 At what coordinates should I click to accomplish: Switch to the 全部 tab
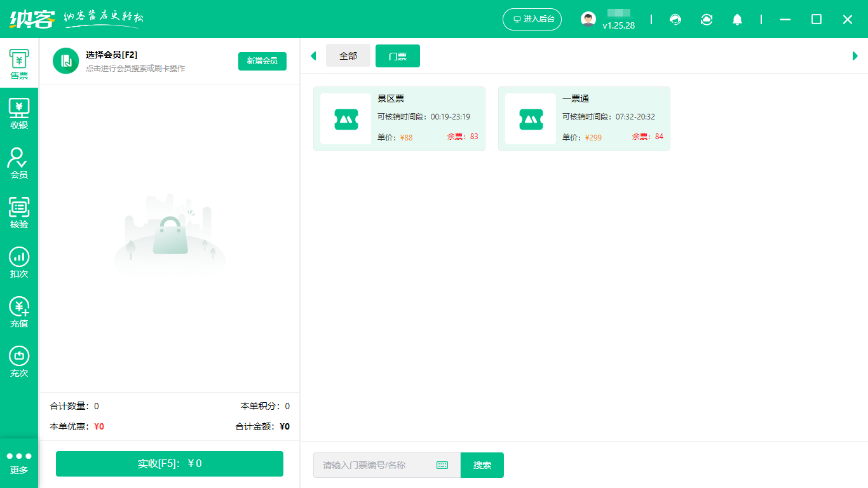click(x=348, y=55)
